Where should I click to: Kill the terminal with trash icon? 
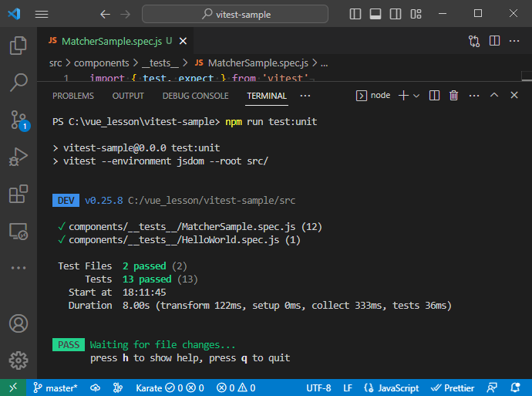click(x=453, y=96)
